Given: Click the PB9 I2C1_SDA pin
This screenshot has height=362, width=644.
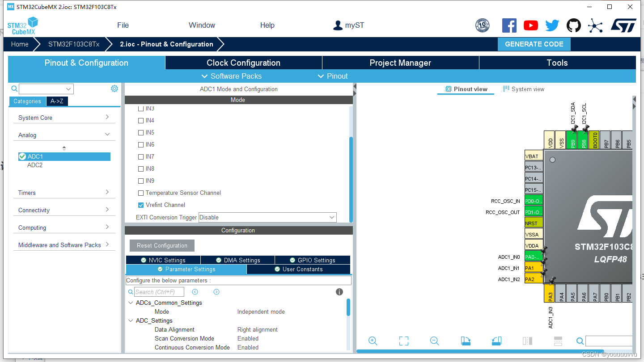Looking at the screenshot, I should (x=572, y=139).
